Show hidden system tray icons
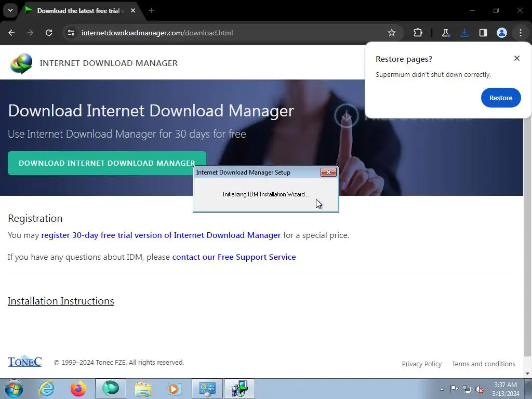The width and height of the screenshot is (532, 399). [442, 389]
